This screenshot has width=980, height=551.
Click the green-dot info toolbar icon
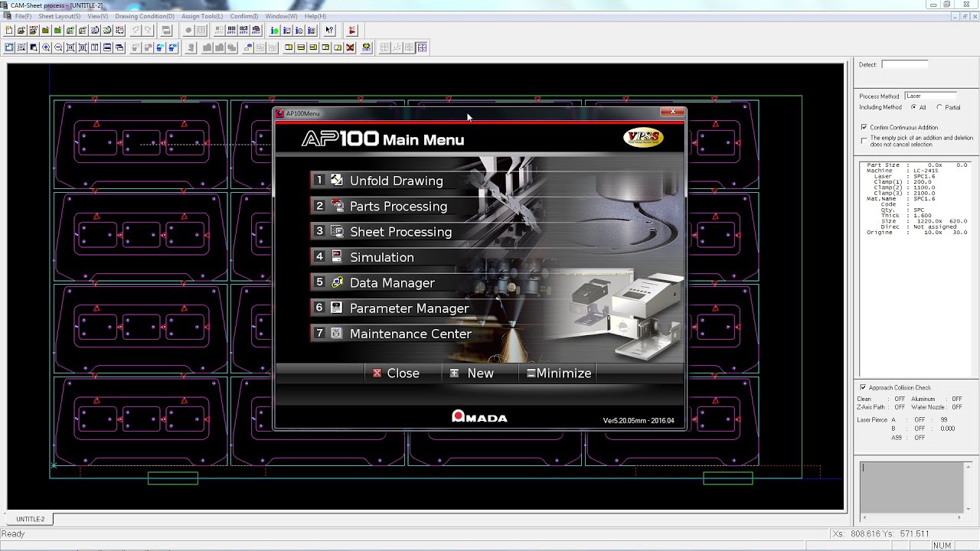click(275, 31)
